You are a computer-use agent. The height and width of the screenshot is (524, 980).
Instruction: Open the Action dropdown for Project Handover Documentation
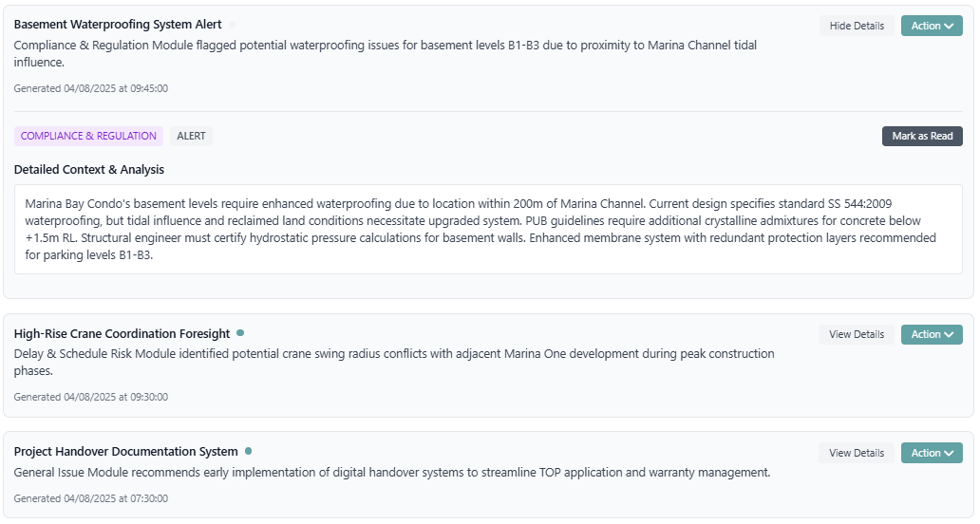932,453
